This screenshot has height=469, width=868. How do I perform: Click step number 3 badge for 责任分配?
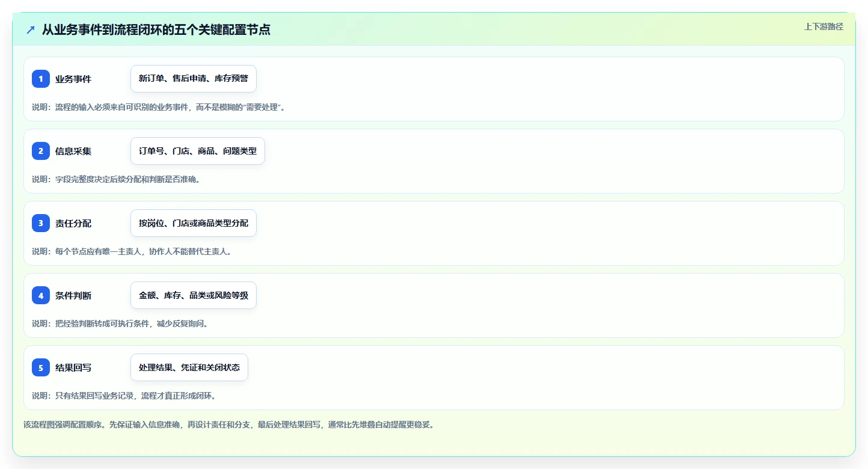[41, 223]
